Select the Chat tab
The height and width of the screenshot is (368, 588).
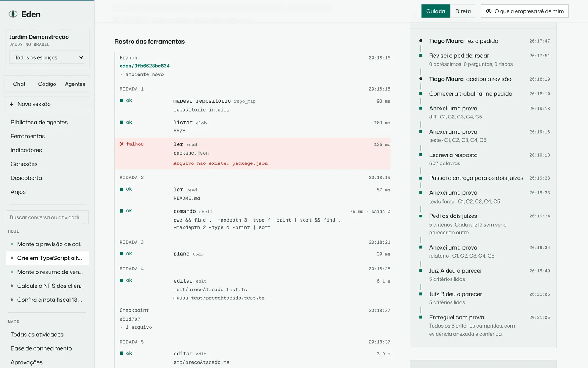coord(19,84)
